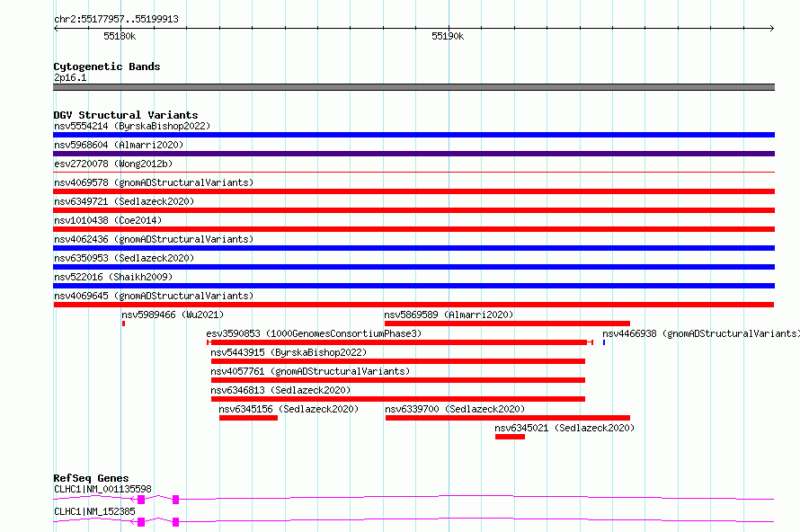Screen dimensions: 800x532
Task: Click the second magenta exon of CLHC1|NM_001135598
Action: (x=175, y=500)
